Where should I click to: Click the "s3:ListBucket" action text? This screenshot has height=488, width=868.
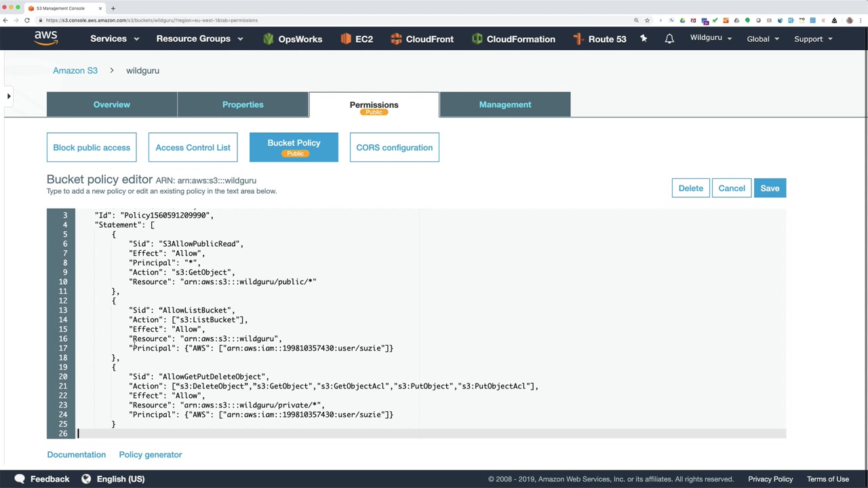210,319
